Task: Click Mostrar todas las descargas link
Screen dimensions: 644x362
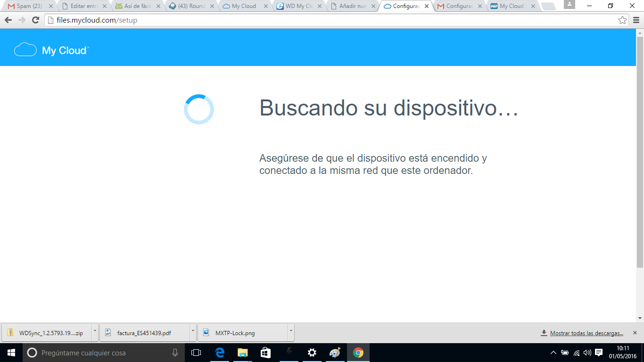Action: (x=586, y=333)
